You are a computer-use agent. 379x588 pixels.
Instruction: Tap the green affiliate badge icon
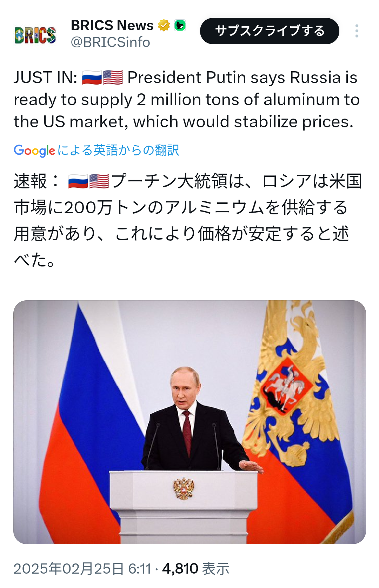pos(180,25)
